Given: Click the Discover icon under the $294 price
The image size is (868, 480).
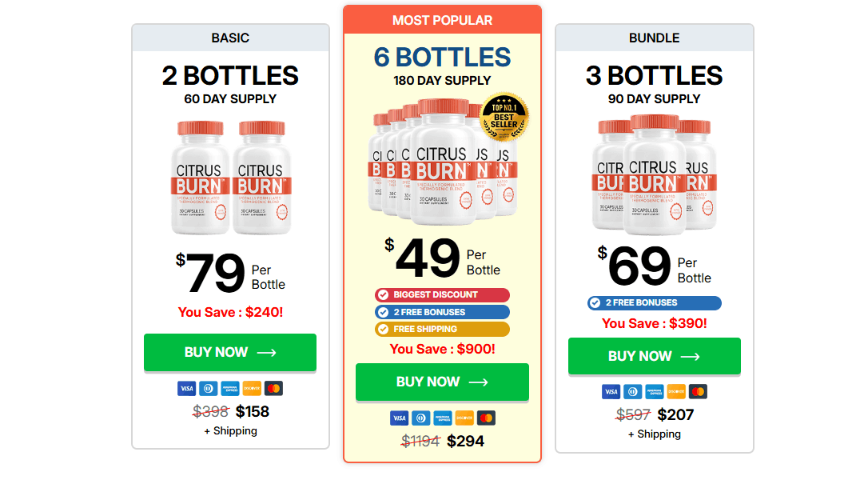Looking at the screenshot, I should click(464, 417).
